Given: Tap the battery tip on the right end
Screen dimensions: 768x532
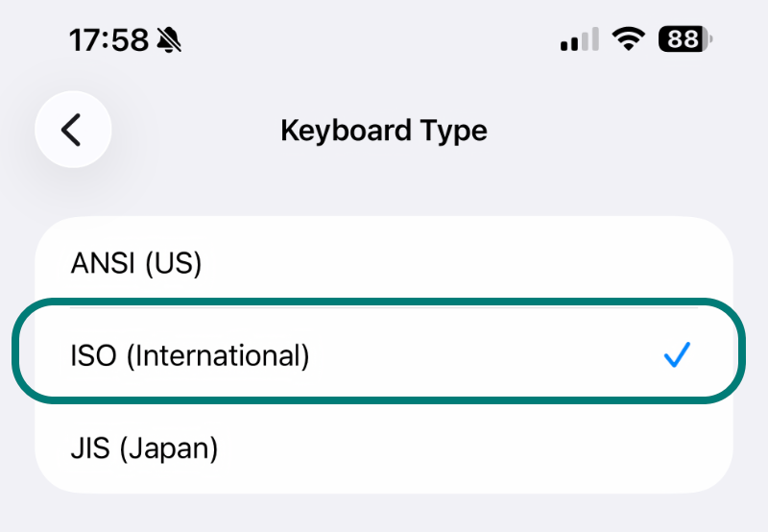Looking at the screenshot, I should click(x=710, y=40).
